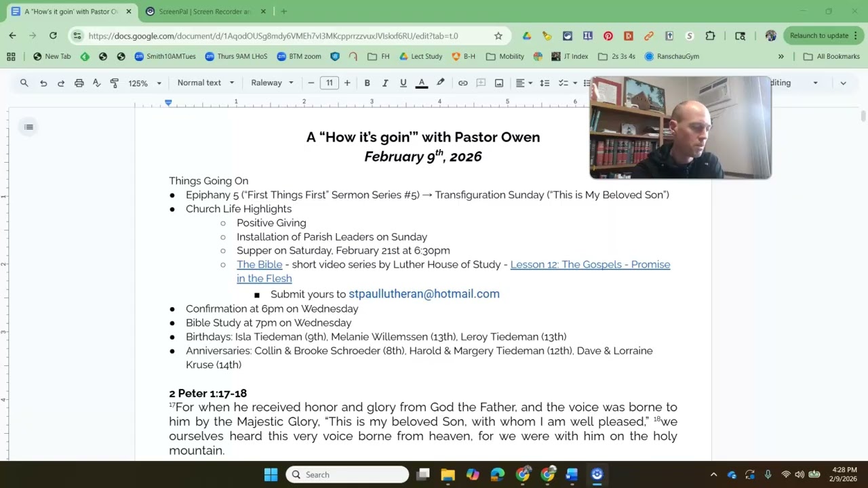Image resolution: width=868 pixels, height=488 pixels.
Task: Open the All Bookmarks folder
Action: [x=831, y=56]
